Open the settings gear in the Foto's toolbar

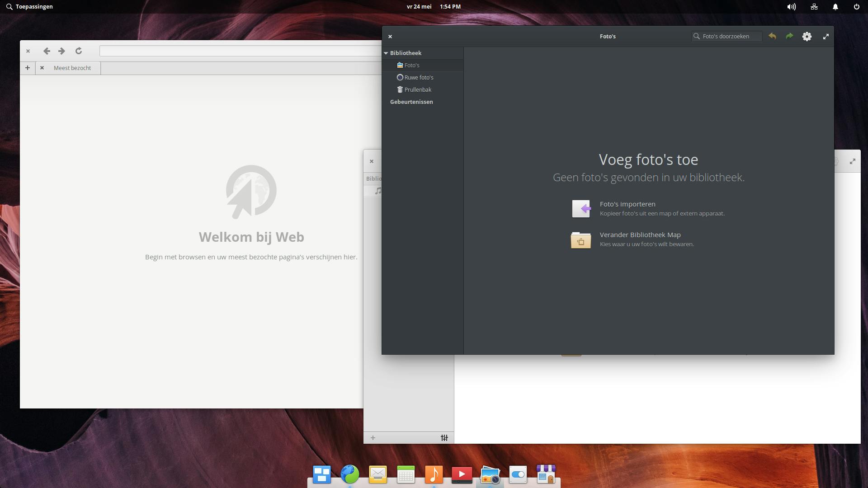click(807, 36)
